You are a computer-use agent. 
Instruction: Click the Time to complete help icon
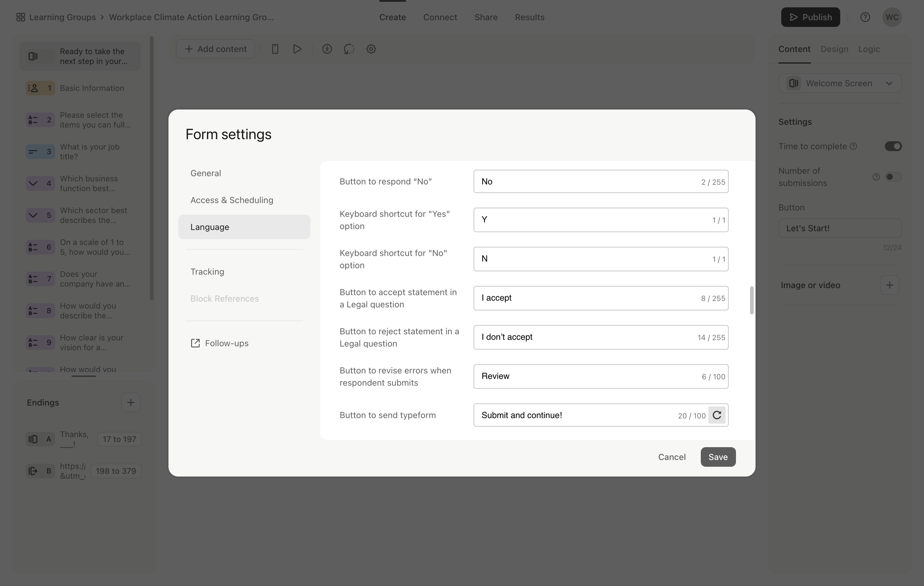tap(853, 146)
